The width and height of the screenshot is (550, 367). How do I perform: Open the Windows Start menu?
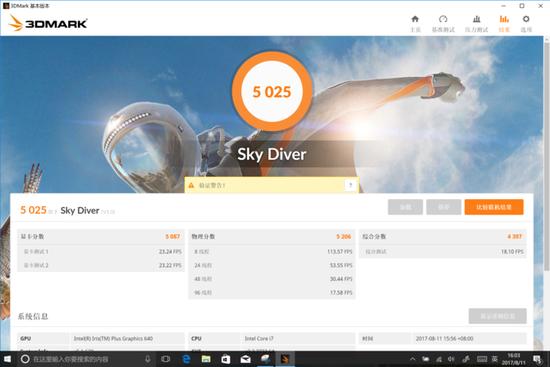coord(7,359)
